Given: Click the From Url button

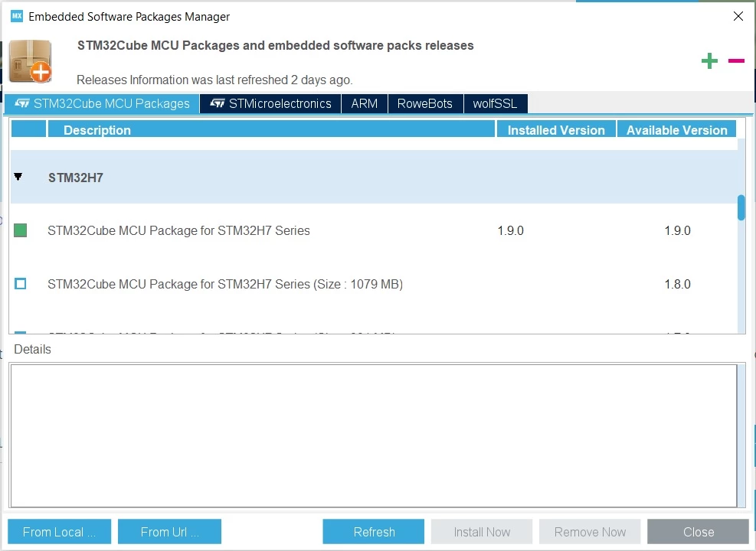Looking at the screenshot, I should 169,532.
